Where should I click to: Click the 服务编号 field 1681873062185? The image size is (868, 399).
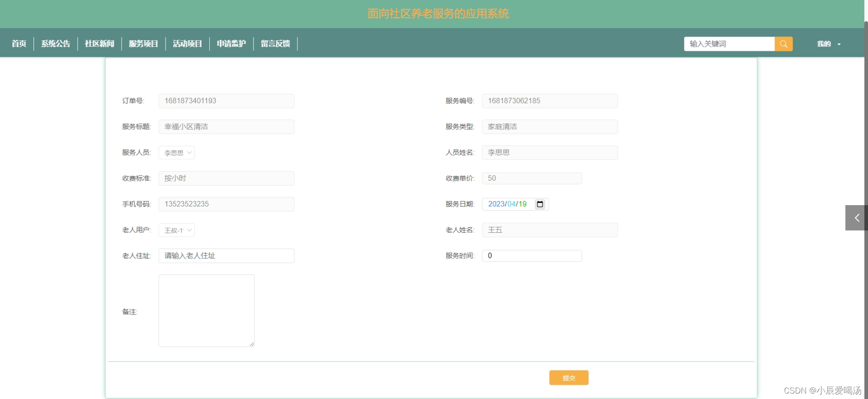pos(550,101)
